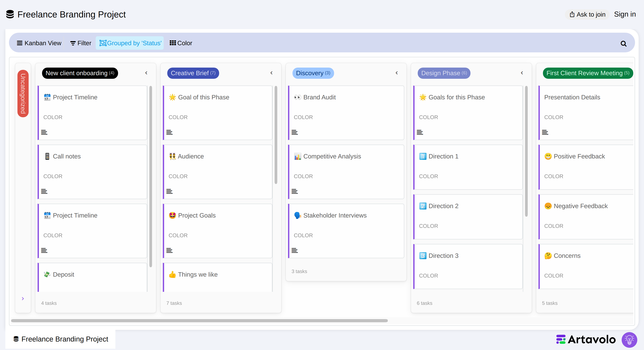Open the Filter options
This screenshot has height=350, width=644.
(x=81, y=43)
